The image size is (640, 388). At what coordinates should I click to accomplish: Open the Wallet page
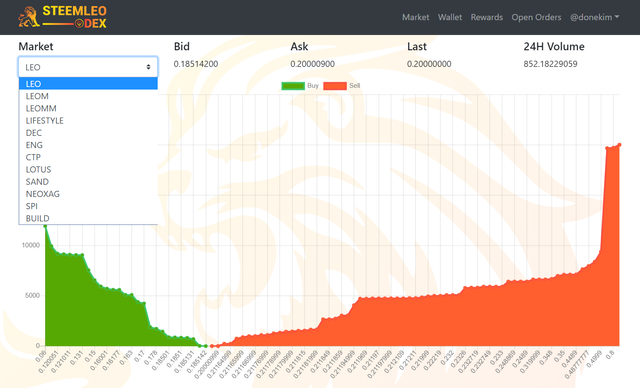pyautogui.click(x=450, y=17)
